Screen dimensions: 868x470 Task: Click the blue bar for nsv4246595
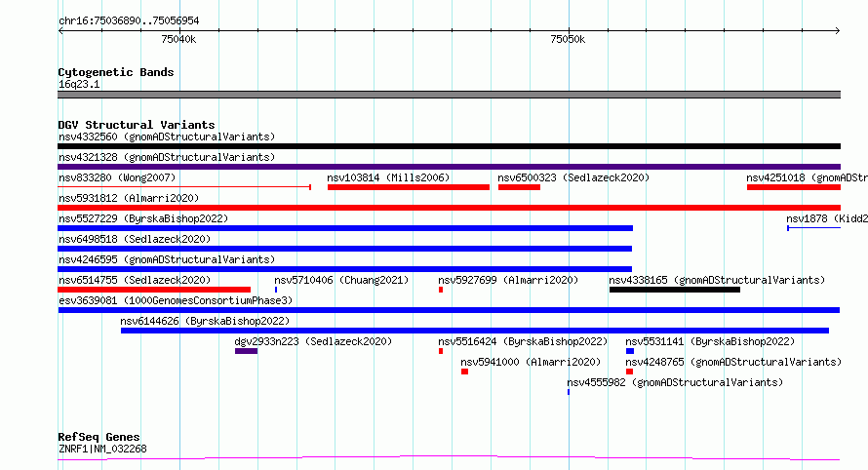(x=345, y=269)
